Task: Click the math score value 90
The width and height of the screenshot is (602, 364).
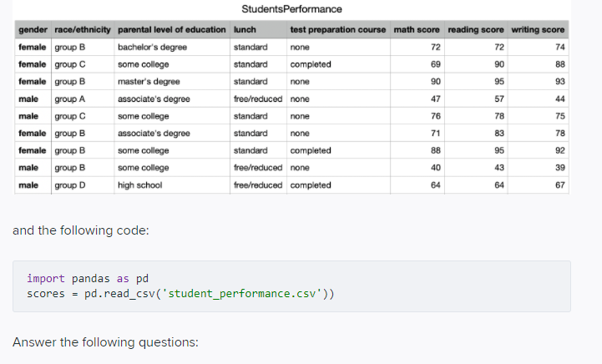Action: (435, 82)
